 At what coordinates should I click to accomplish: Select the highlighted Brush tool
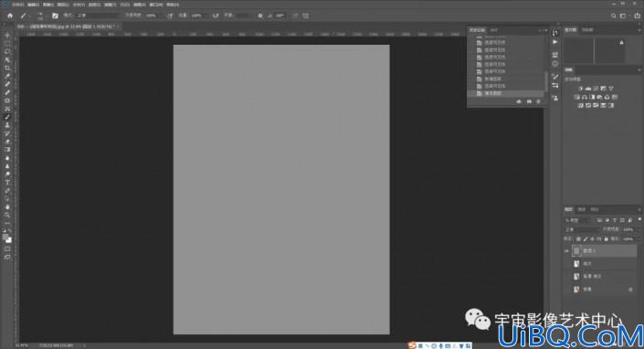(7, 117)
